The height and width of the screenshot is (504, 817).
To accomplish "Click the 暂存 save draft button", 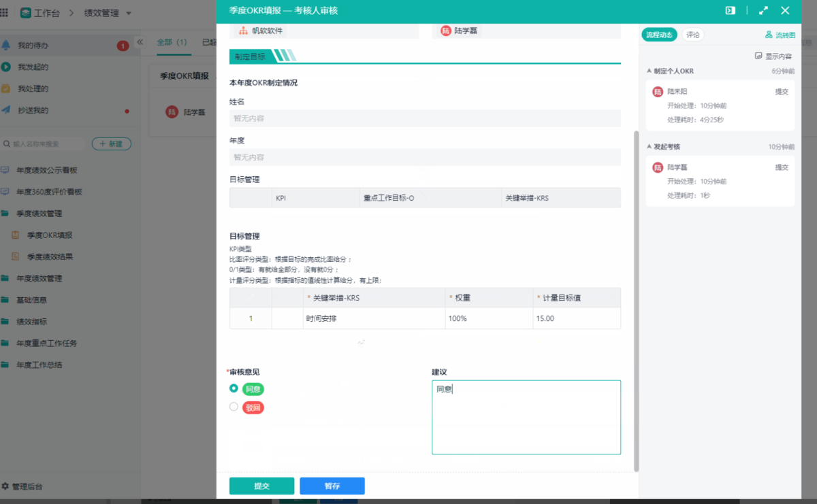I will (332, 486).
